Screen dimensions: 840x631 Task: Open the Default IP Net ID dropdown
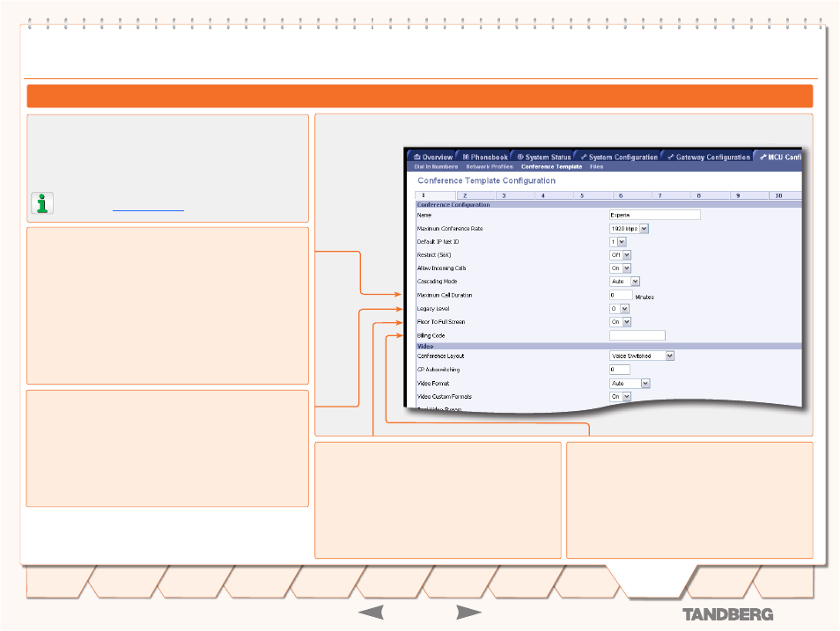pos(618,242)
